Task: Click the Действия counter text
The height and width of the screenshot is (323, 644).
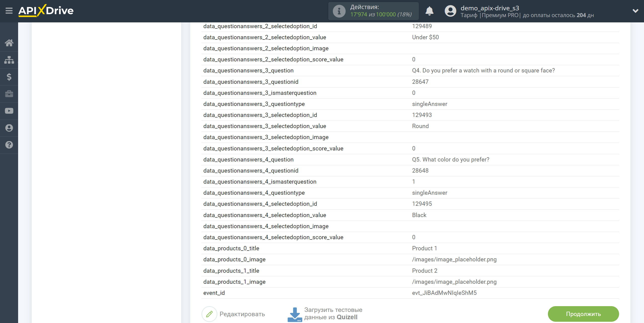Action: click(x=381, y=11)
